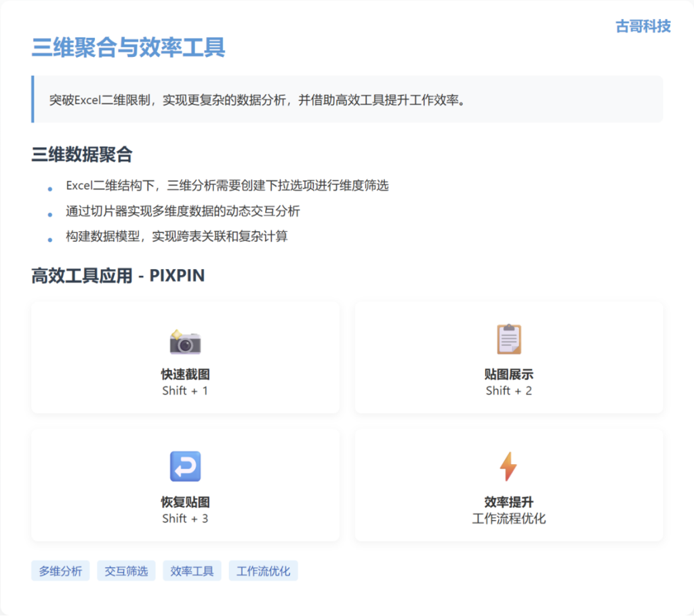Click the blue return-arrow icon for 恢复贴图
Image resolution: width=694 pixels, height=616 pixels.
(185, 466)
